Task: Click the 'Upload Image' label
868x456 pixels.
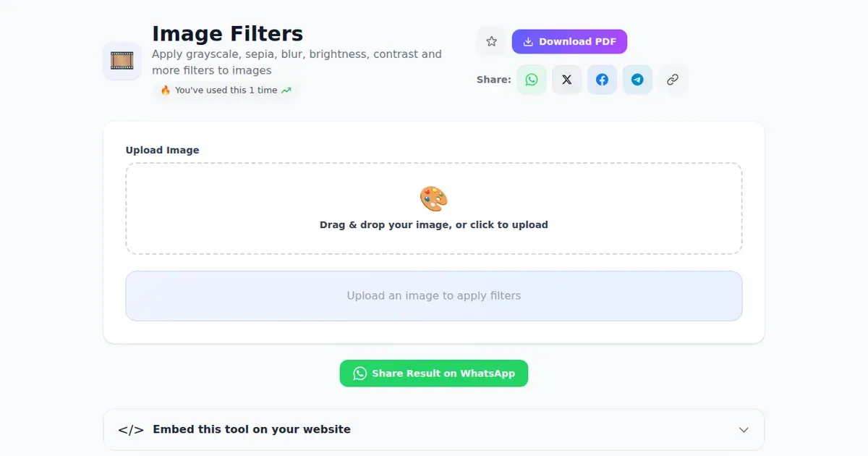Action: pyautogui.click(x=162, y=150)
